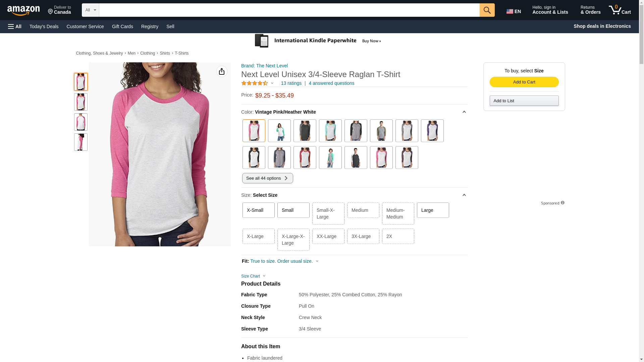Click inside the search text field
Image resolution: width=644 pixels, height=362 pixels.
point(288,10)
